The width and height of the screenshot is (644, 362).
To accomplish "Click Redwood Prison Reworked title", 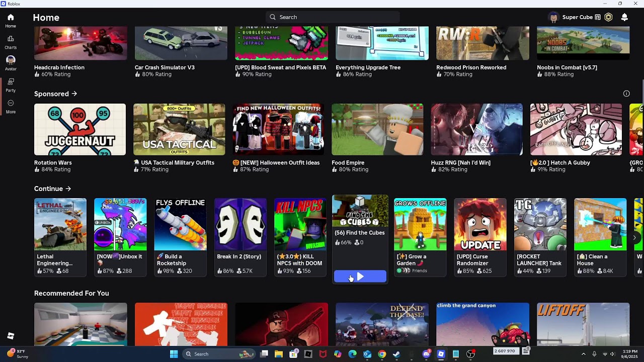I will coord(471,67).
